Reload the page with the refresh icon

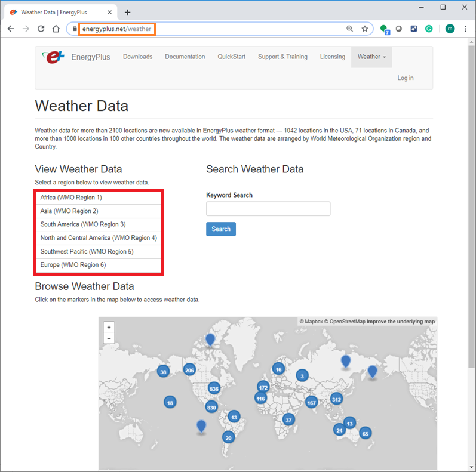pyautogui.click(x=41, y=29)
